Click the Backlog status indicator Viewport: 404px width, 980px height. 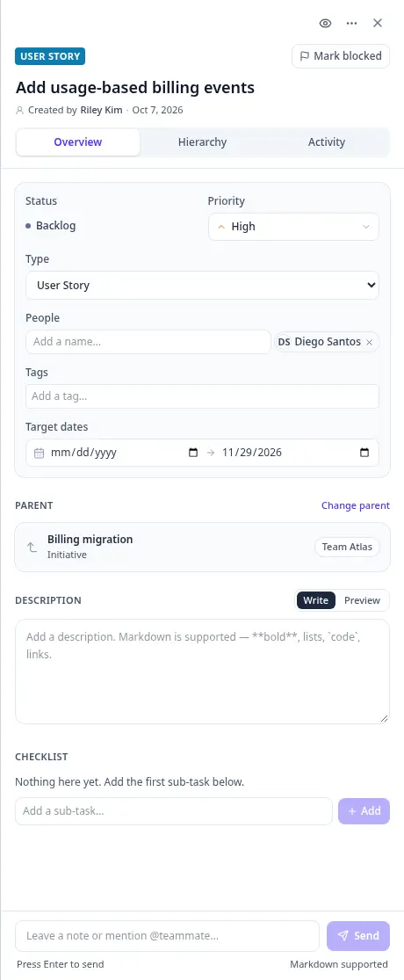[x=51, y=226]
